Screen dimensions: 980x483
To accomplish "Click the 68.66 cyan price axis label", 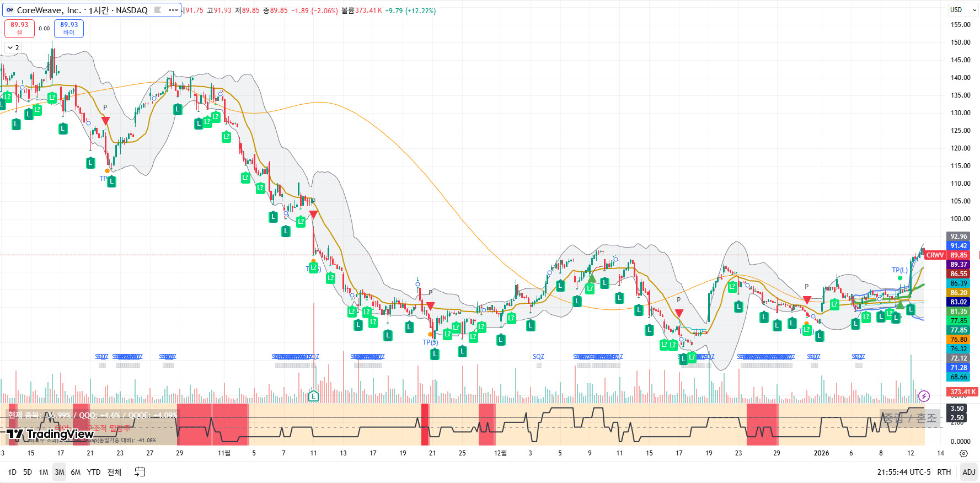I will point(958,377).
